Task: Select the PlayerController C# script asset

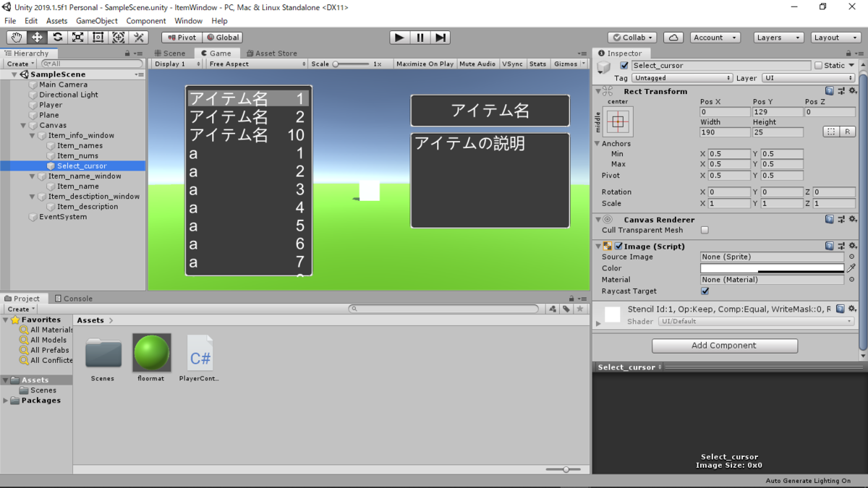Action: [200, 357]
